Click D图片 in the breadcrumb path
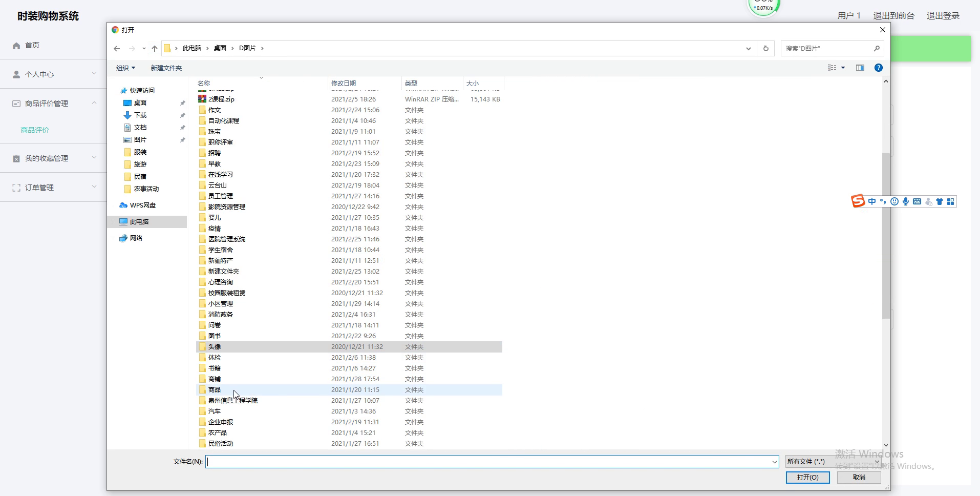 coord(247,48)
